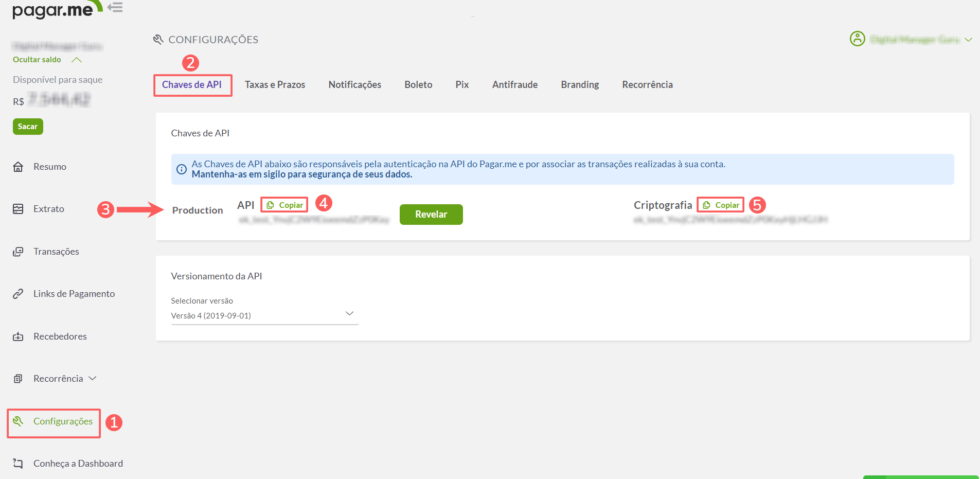
Task: Click the user profile avatar icon
Action: tap(857, 39)
